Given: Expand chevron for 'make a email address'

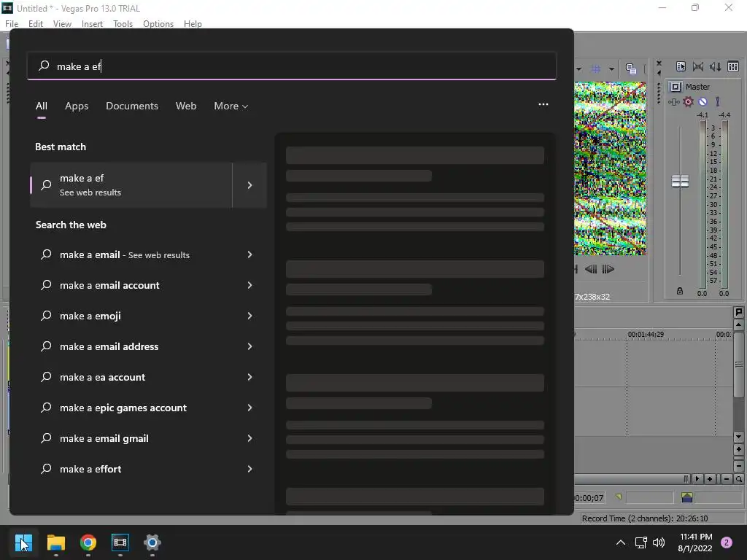Looking at the screenshot, I should click(249, 346).
